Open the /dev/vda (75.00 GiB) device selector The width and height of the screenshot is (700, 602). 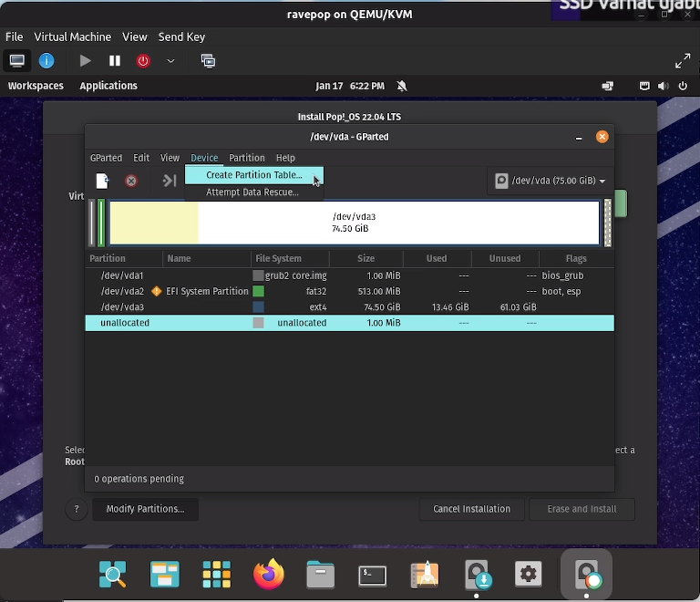550,181
